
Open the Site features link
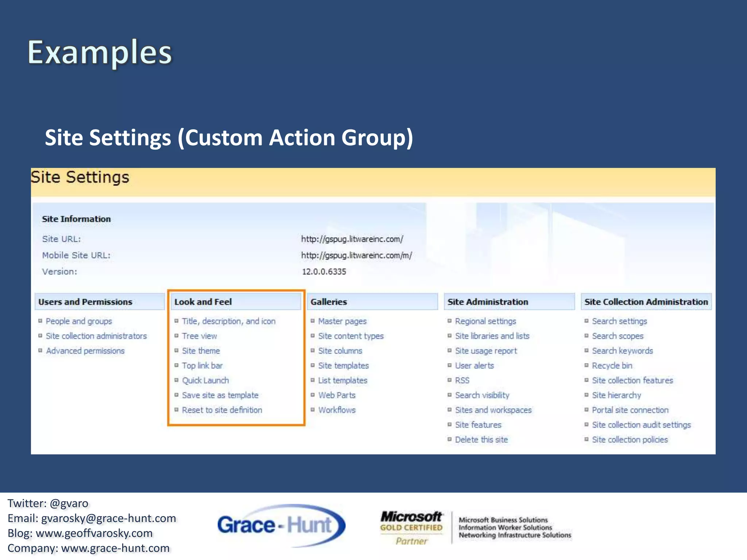[478, 425]
